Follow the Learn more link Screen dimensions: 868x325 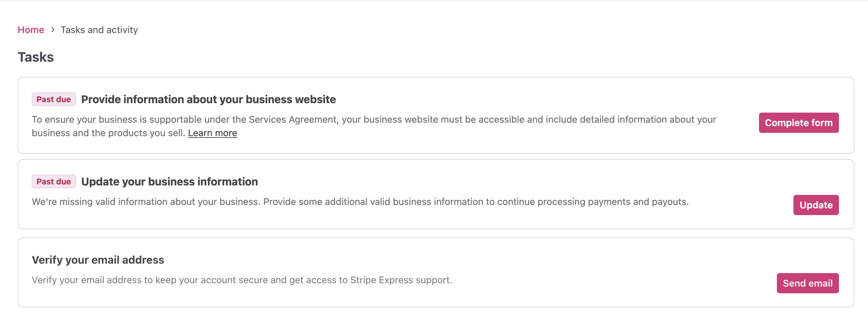click(212, 133)
